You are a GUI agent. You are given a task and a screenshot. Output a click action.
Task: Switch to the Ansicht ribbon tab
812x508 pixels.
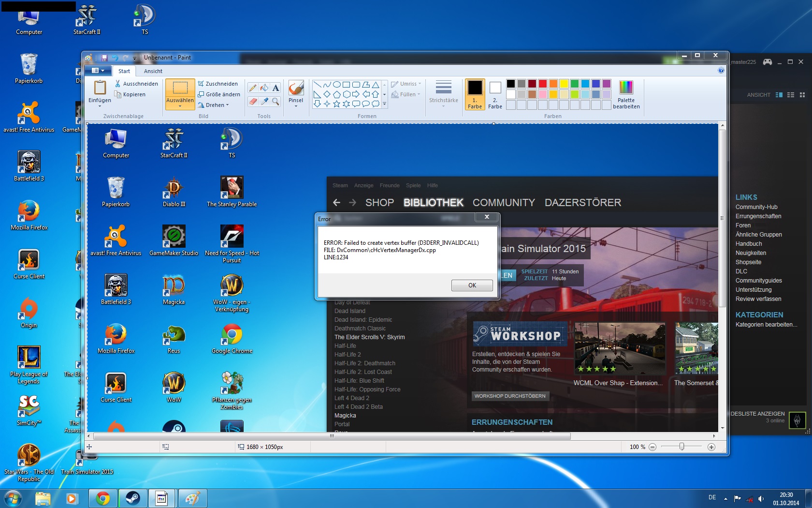click(x=153, y=71)
